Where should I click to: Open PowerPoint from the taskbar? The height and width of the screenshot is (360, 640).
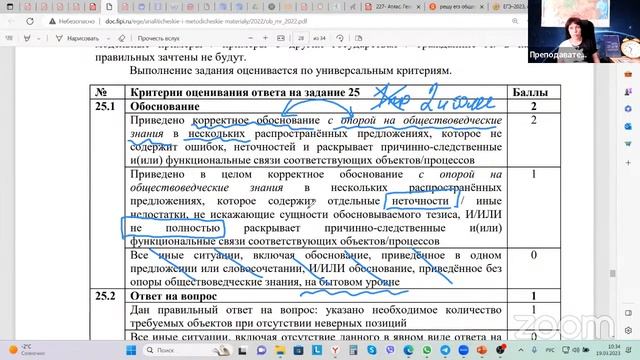coord(482,350)
